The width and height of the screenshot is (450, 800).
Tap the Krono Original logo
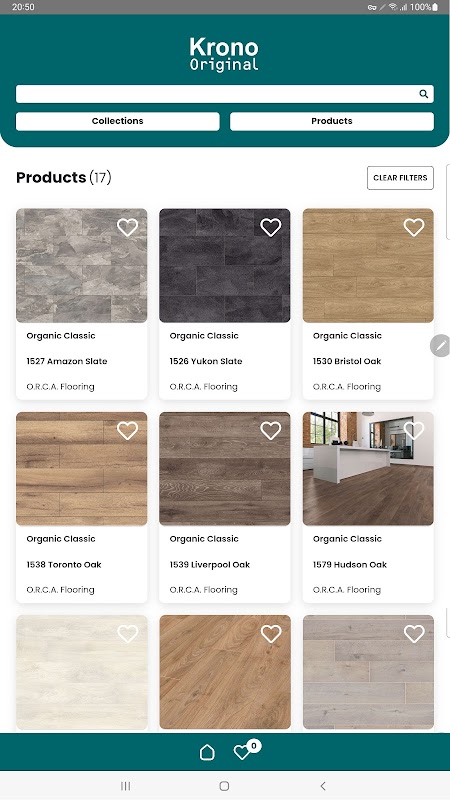pyautogui.click(x=224, y=54)
